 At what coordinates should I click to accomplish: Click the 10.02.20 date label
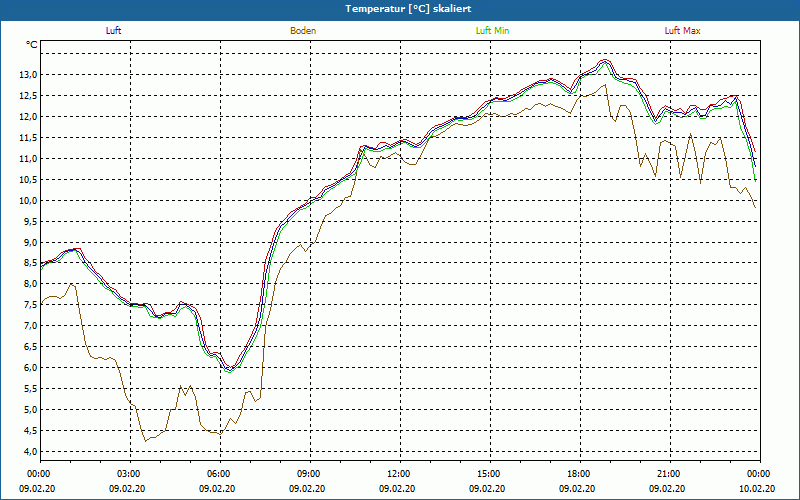click(757, 489)
